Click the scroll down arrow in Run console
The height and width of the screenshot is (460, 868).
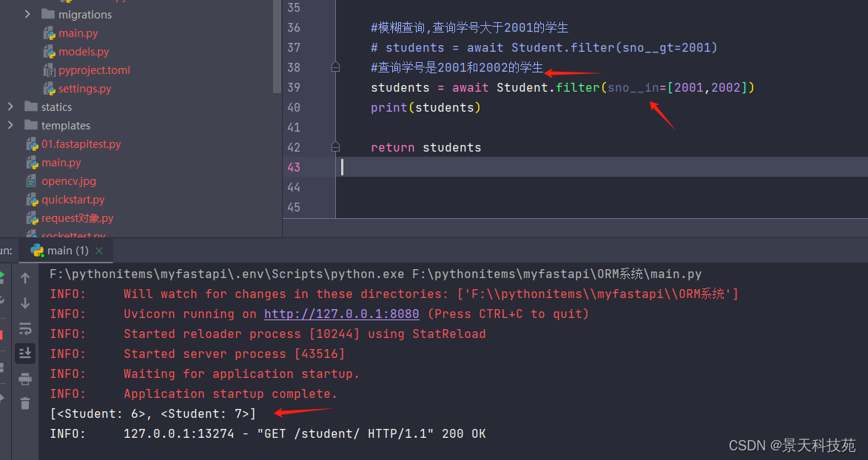[x=25, y=303]
